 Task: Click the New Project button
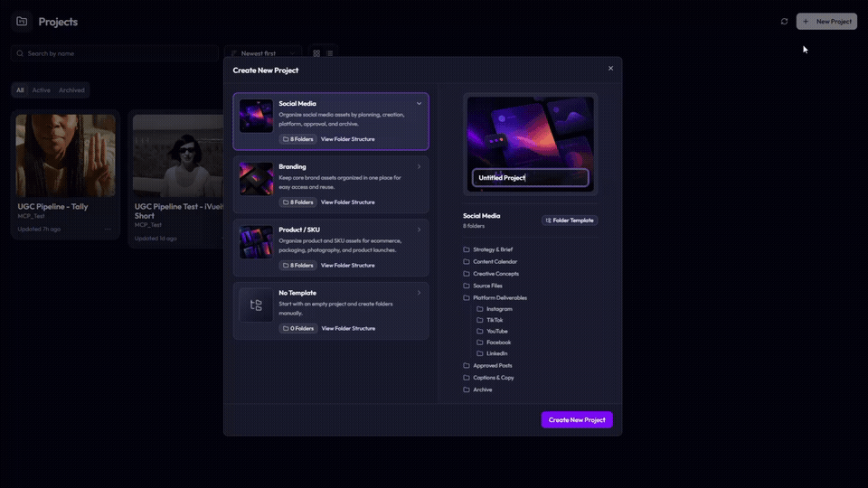[x=826, y=22]
